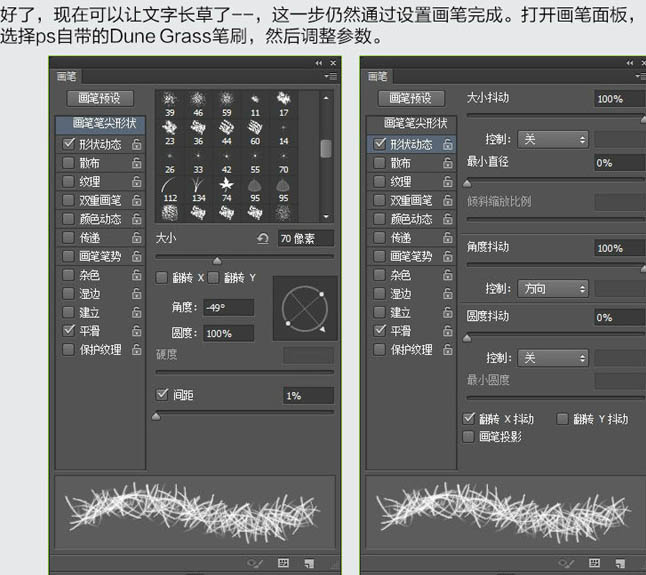Image resolution: width=646 pixels, height=575 pixels.
Task: Click 画笔预设 button in right panel
Action: 411,98
